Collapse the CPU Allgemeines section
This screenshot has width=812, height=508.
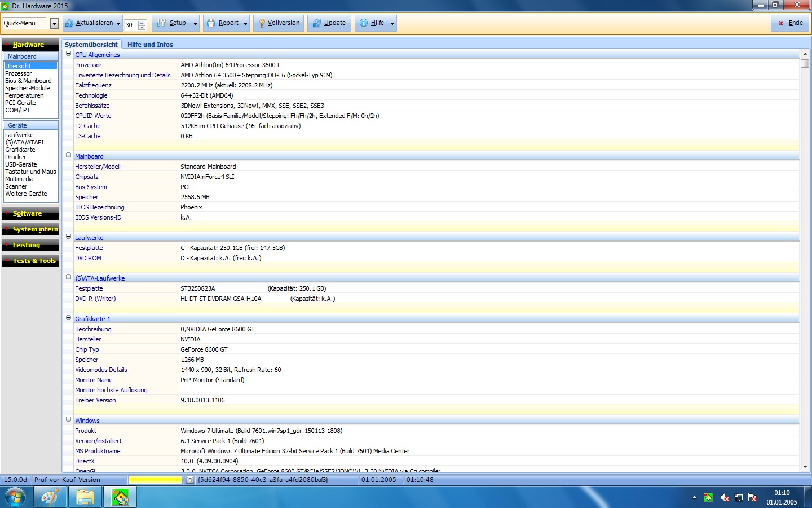[69, 54]
